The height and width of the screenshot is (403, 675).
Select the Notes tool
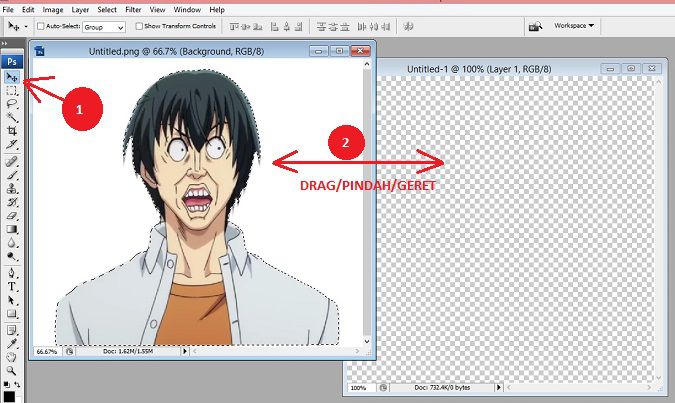[12, 330]
